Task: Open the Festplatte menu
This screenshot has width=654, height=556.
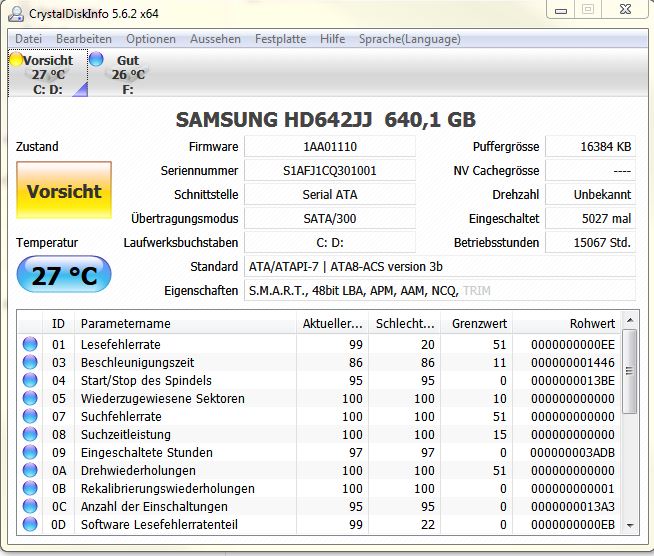Action: coord(280,39)
